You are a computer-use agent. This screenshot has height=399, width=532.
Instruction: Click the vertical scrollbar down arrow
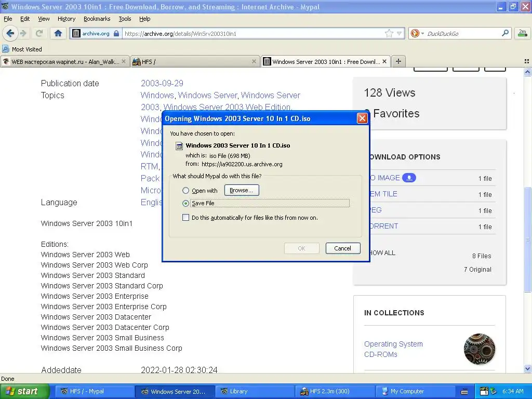(527, 368)
